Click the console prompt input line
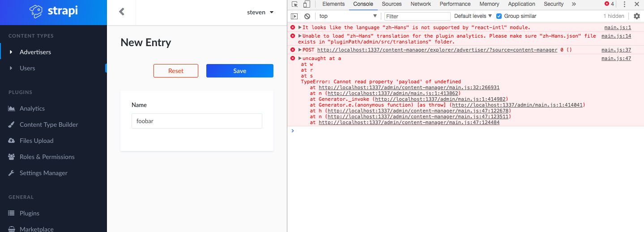Viewport: 644px width, 232px height. pyautogui.click(x=465, y=131)
